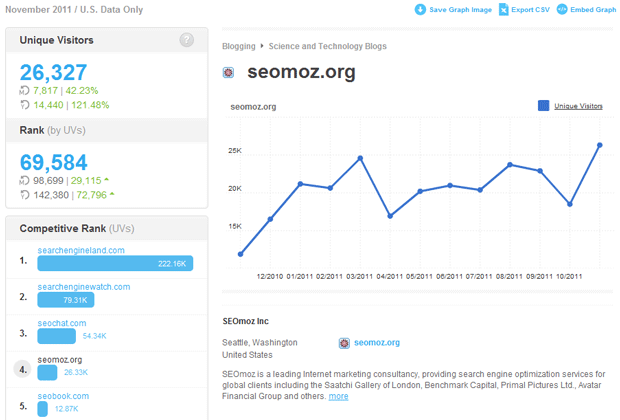
Task: Click the 222.16K searchengineland bar
Action: click(114, 263)
